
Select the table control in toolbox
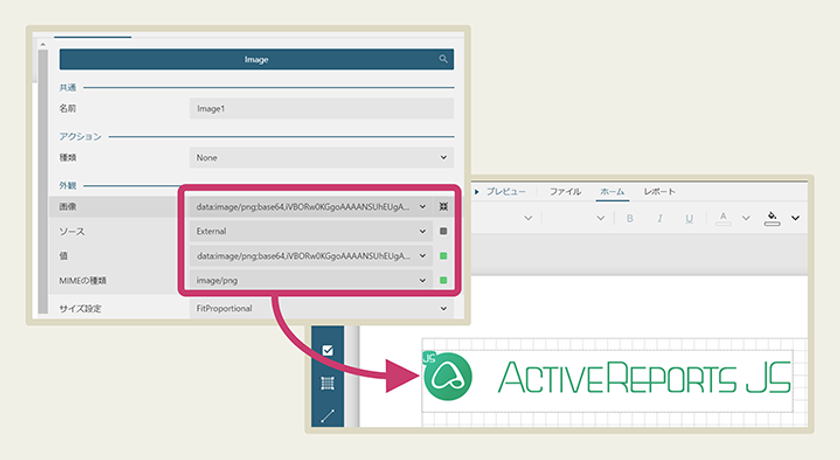pyautogui.click(x=328, y=383)
